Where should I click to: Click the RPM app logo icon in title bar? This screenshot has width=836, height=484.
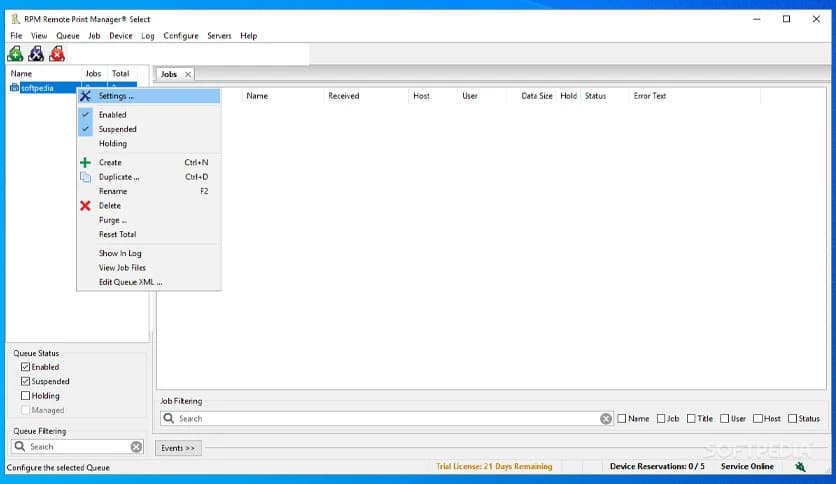[15, 19]
